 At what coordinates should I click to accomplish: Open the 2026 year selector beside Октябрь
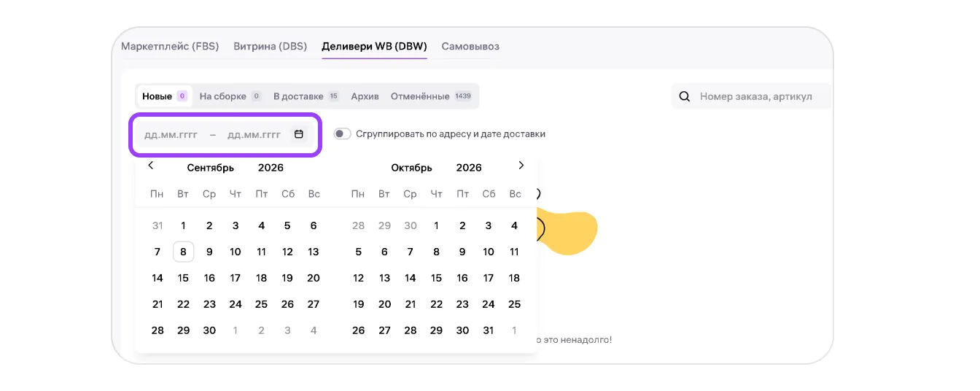(469, 168)
